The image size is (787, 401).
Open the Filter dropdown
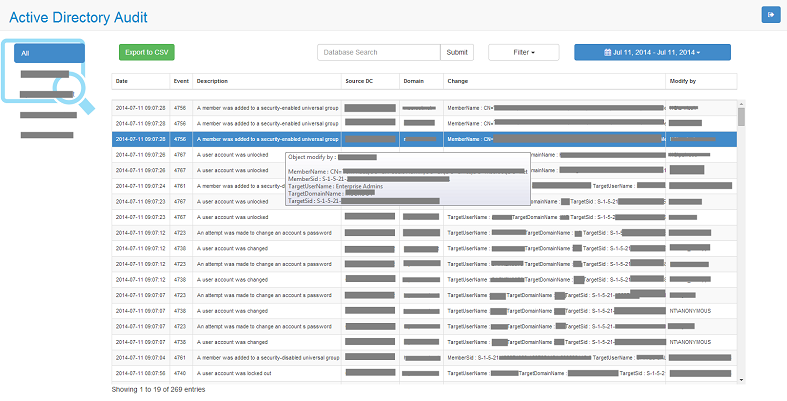523,52
